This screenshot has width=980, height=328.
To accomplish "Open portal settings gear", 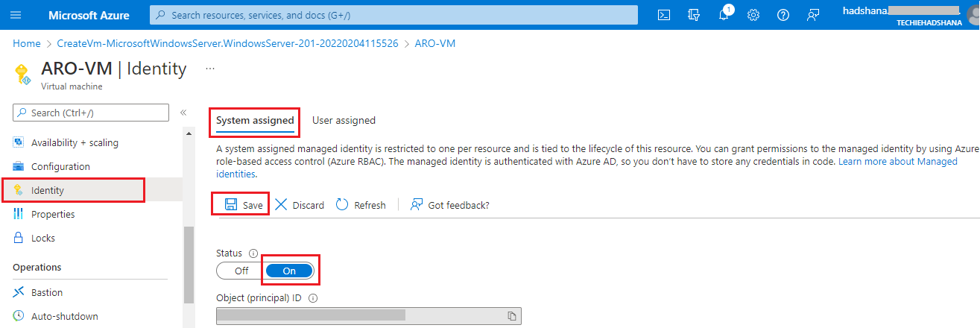I will coord(753,15).
